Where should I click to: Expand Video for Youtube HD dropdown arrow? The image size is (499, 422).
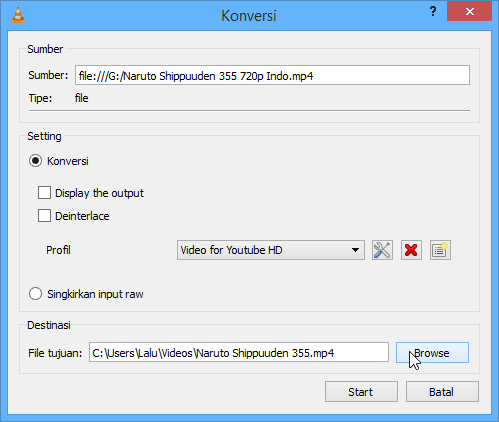[355, 250]
